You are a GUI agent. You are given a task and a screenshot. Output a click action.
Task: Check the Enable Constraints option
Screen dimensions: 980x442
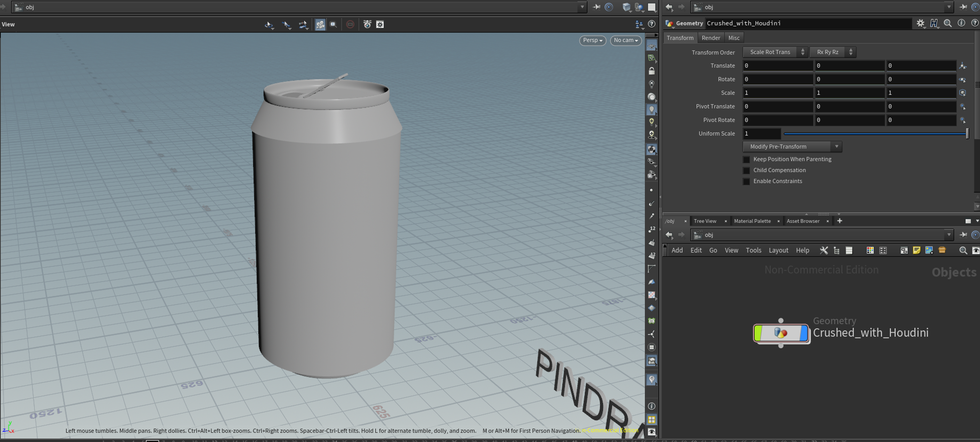[746, 181]
